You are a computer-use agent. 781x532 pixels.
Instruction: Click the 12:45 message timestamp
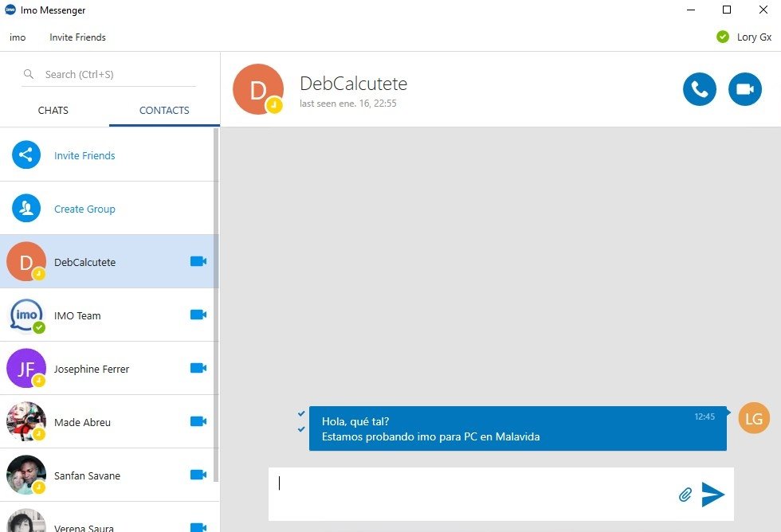704,417
